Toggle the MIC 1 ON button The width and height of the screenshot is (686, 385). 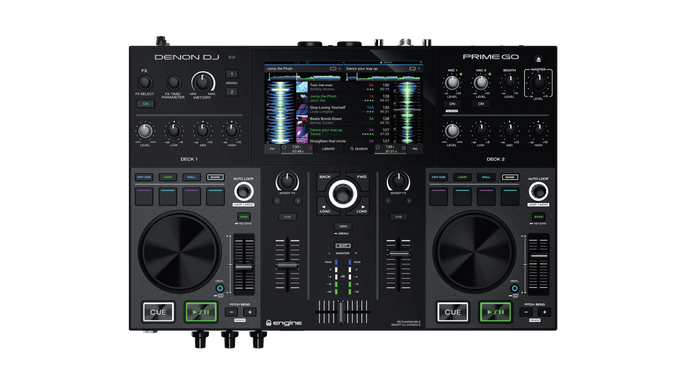click(x=452, y=104)
